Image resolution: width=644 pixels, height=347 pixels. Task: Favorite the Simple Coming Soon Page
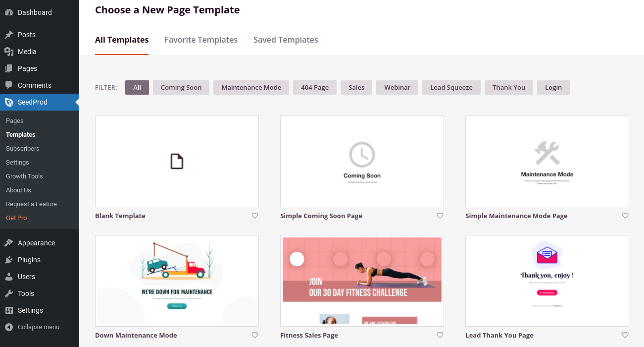pyautogui.click(x=440, y=216)
